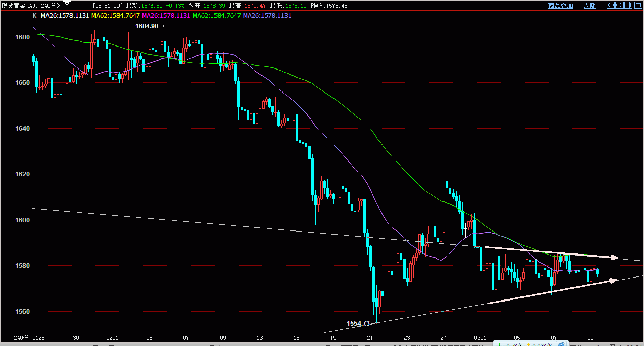Click the full-window maximize chart icon
The image size is (644, 346).
[x=638, y=5]
